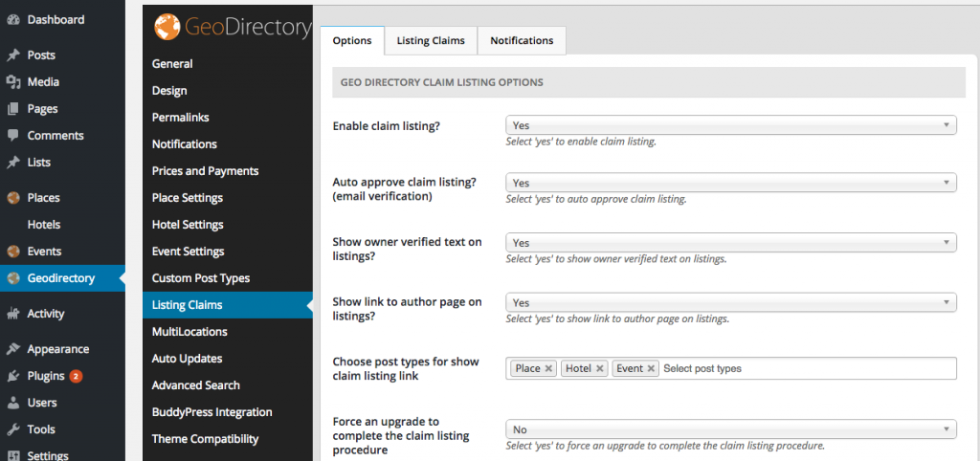Open the Force an upgrade dropdown
The image size is (980, 461).
pos(730,429)
